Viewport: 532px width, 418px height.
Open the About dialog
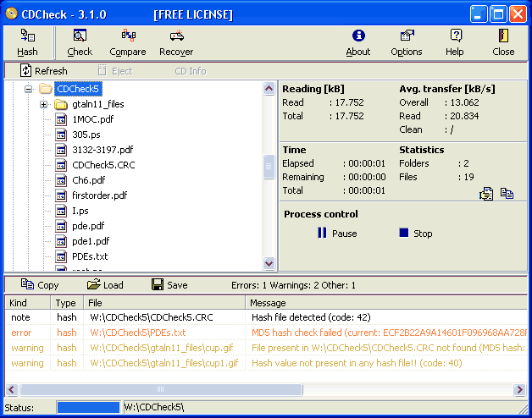(357, 42)
